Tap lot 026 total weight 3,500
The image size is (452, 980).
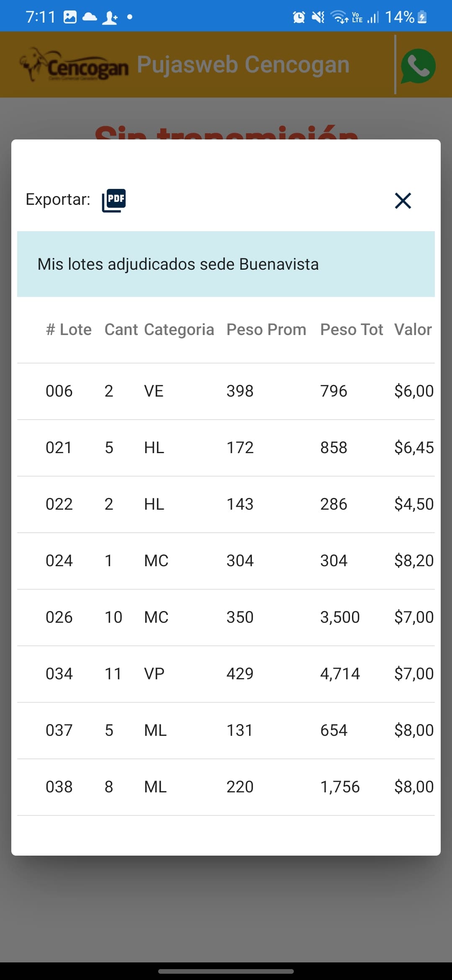pos(340,617)
